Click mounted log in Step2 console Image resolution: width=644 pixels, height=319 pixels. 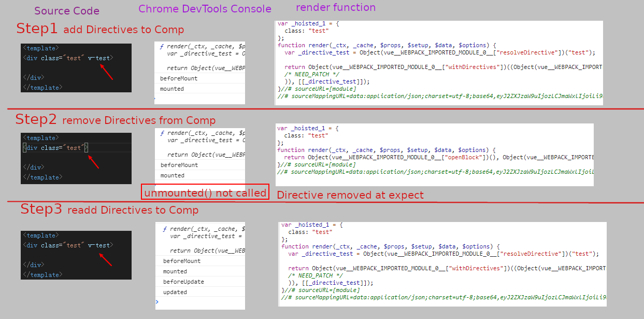173,175
